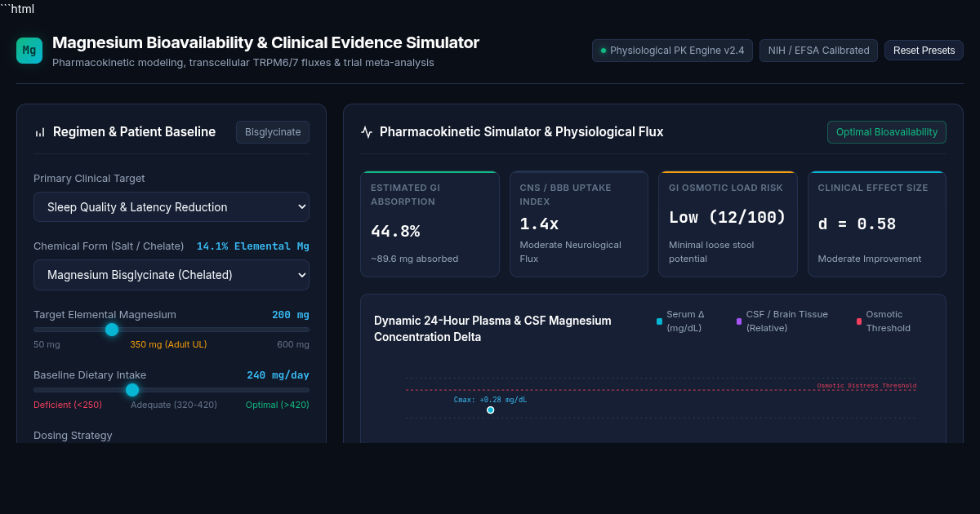980x514 pixels.
Task: Click the '50 mg' slider minimum label
Action: pos(47,344)
